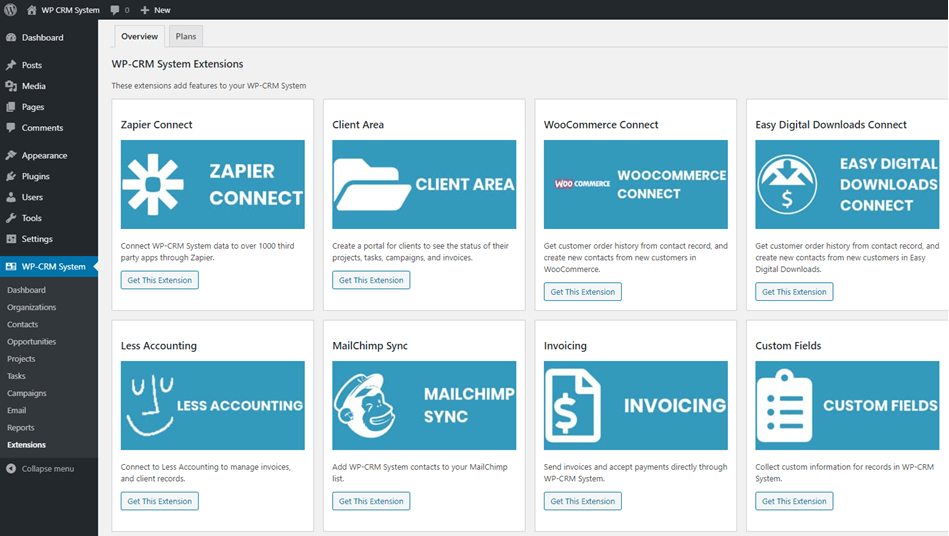Go to the Email submenu
The width and height of the screenshot is (949, 536).
(x=16, y=410)
